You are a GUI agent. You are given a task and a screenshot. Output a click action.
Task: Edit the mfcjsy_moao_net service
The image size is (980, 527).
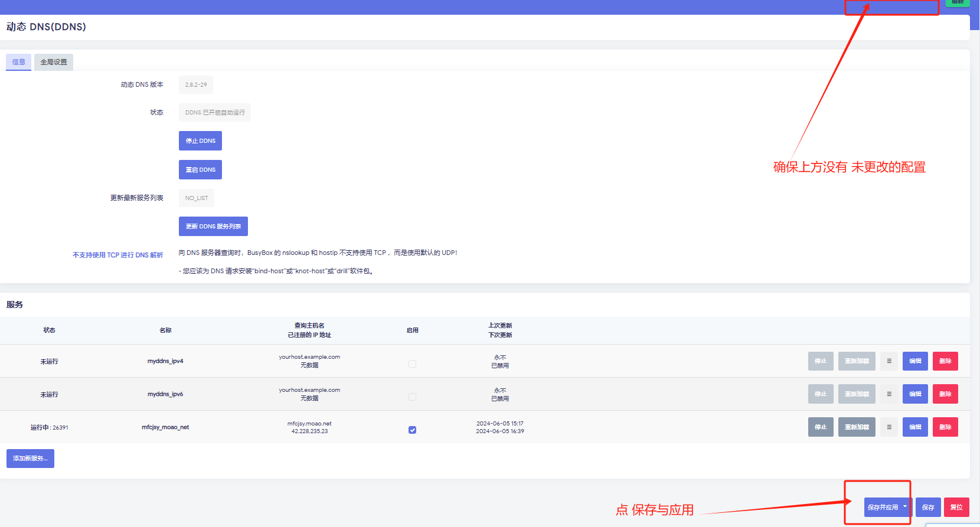click(915, 427)
